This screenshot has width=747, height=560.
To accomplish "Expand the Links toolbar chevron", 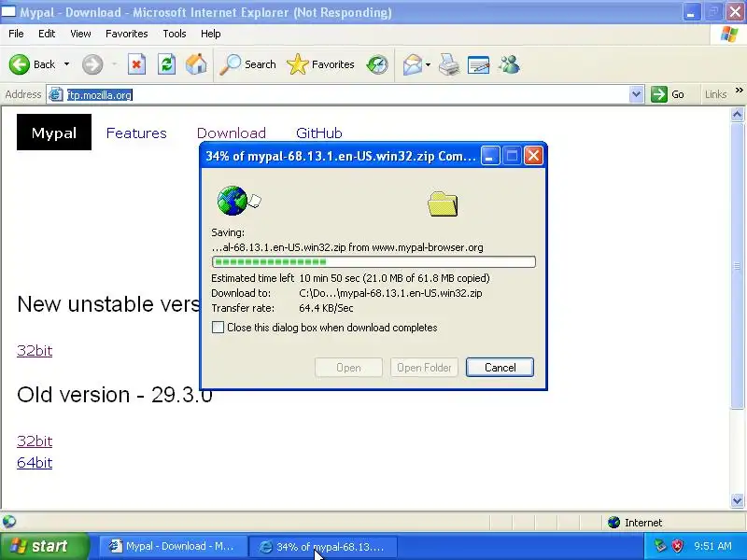I will tap(739, 91).
